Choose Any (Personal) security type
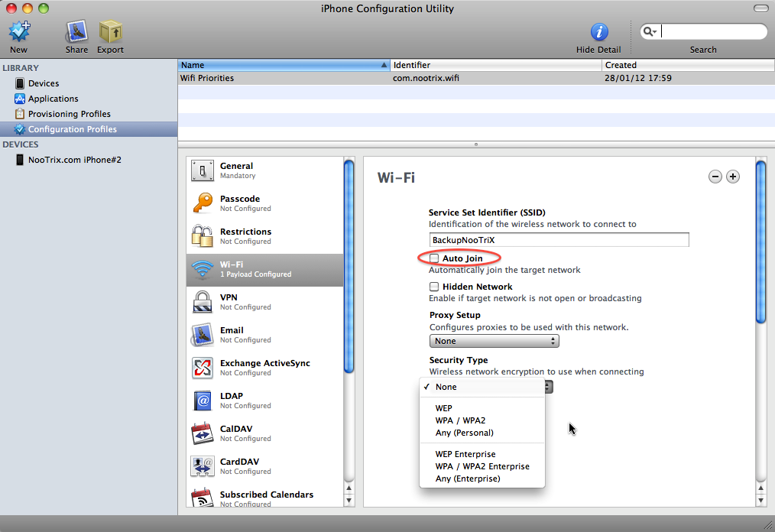The width and height of the screenshot is (775, 532). tap(482, 433)
